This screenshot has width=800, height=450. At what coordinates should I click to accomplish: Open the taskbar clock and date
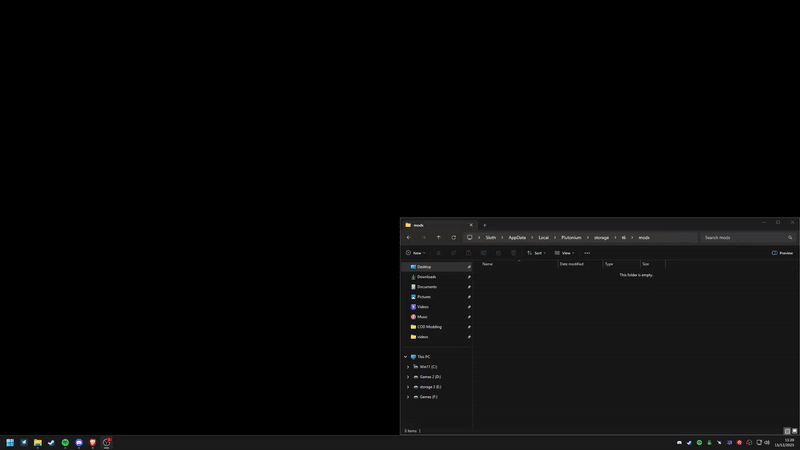[x=785, y=443]
